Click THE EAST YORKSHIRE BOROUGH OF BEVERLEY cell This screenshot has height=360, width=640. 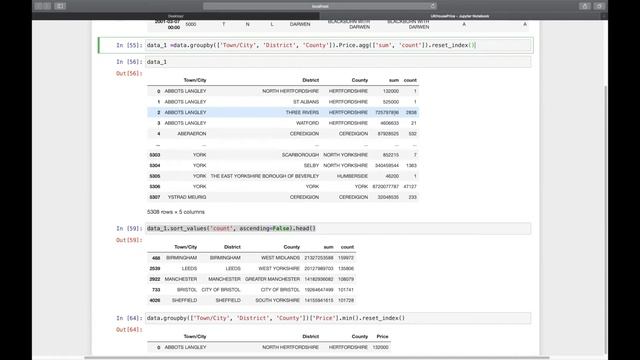[x=265, y=176]
